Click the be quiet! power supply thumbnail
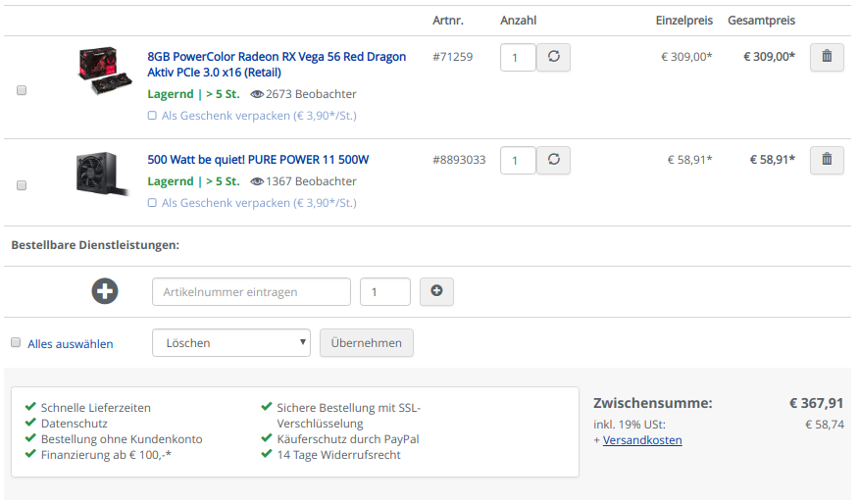Image resolution: width=859 pixels, height=504 pixels. [102, 174]
